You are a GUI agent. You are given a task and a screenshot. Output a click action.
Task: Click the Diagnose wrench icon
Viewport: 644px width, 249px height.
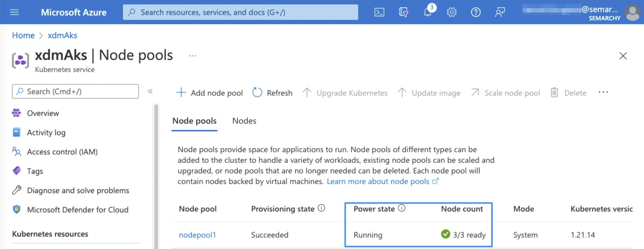pos(17,190)
